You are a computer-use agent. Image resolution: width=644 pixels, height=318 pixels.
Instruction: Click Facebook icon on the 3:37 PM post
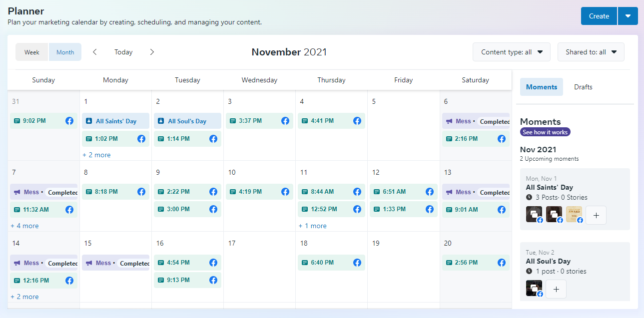pos(285,121)
